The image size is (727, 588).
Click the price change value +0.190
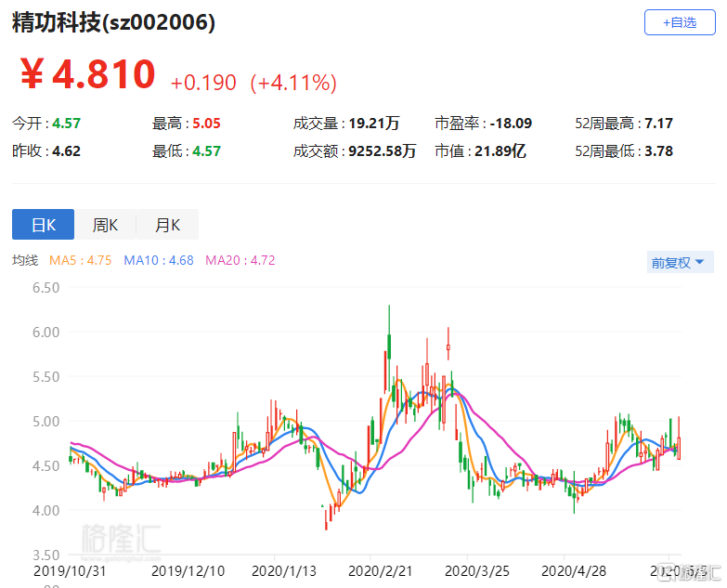tap(203, 83)
